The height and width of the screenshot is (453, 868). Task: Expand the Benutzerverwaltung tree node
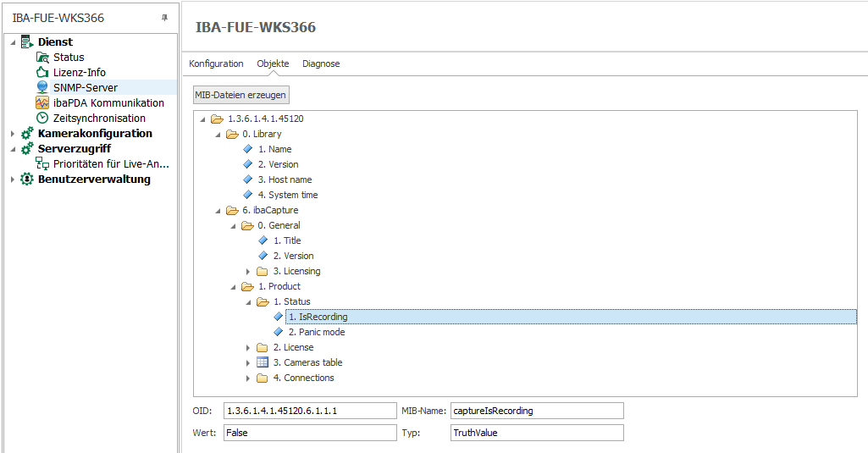click(x=13, y=180)
